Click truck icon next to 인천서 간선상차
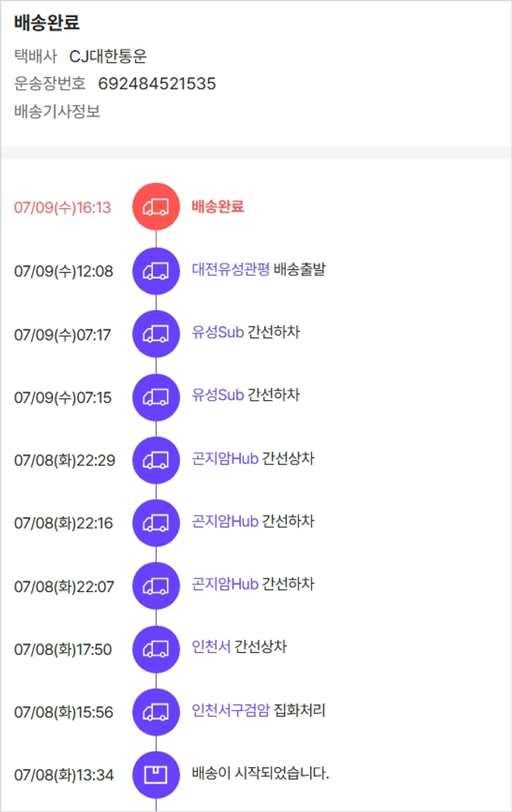This screenshot has height=812, width=512. (156, 649)
